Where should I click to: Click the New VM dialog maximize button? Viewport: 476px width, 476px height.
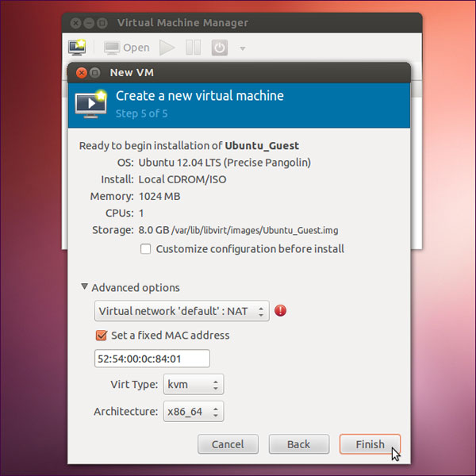point(95,73)
